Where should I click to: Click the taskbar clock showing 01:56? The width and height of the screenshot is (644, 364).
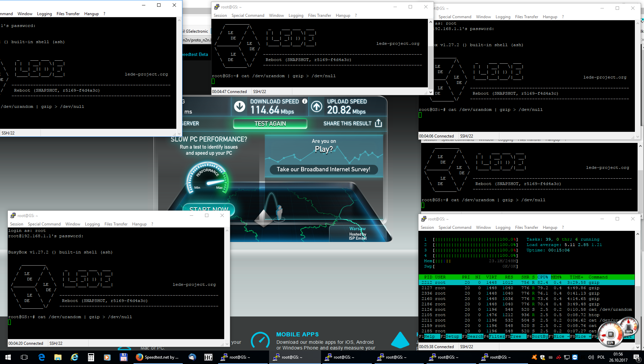pos(618,357)
